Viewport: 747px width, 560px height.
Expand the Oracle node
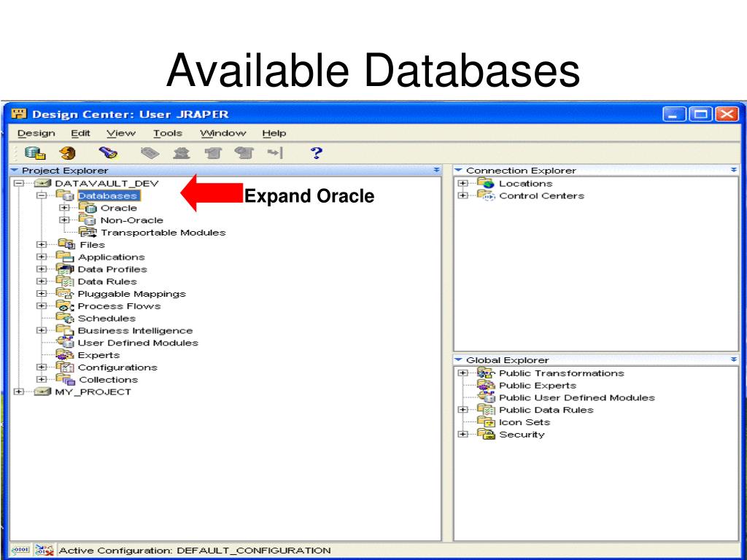(x=64, y=208)
